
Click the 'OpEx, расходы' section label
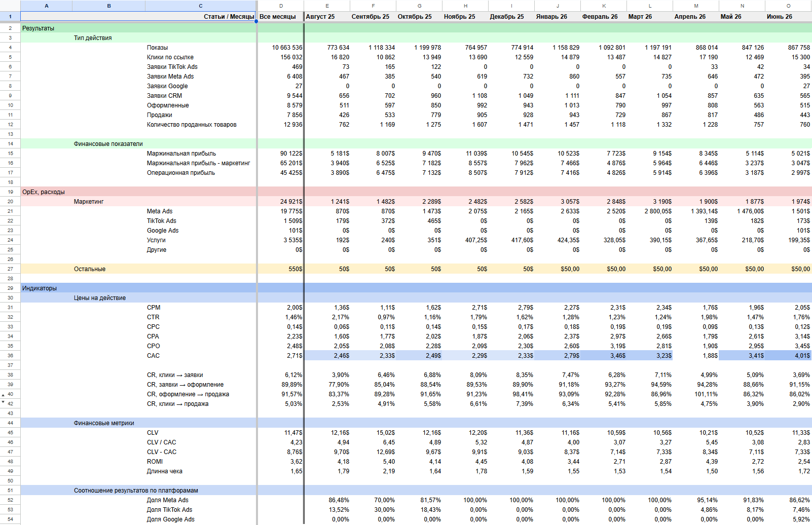click(x=44, y=192)
